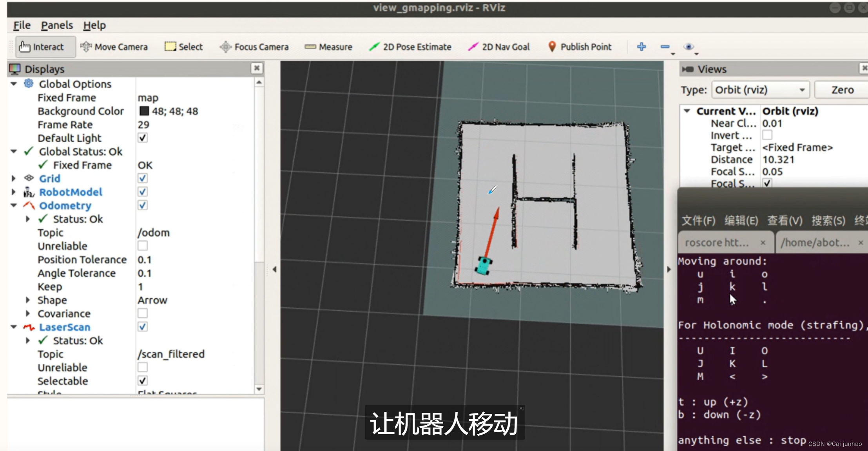868x451 pixels.
Task: Pick the Measure tool
Action: pyautogui.click(x=328, y=47)
